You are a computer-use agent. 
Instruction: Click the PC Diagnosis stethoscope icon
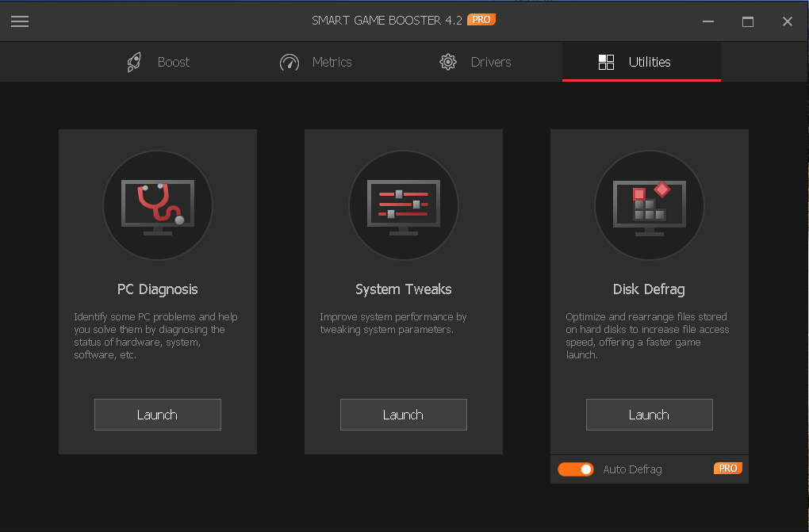[x=158, y=205]
